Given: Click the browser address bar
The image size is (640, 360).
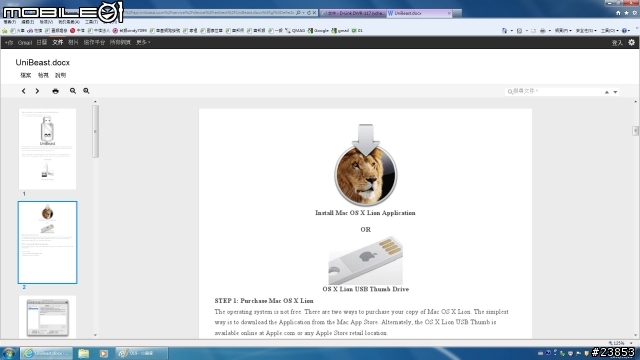Looking at the screenshot, I should click(209, 13).
